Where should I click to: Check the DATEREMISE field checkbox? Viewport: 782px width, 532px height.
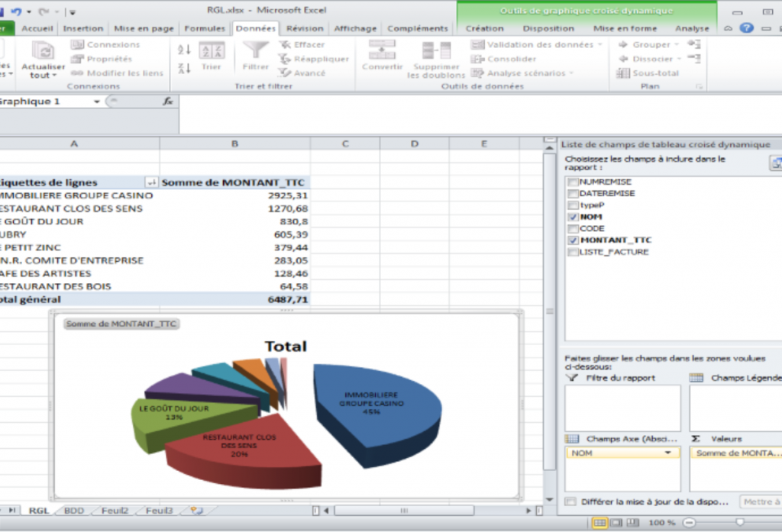(x=573, y=194)
